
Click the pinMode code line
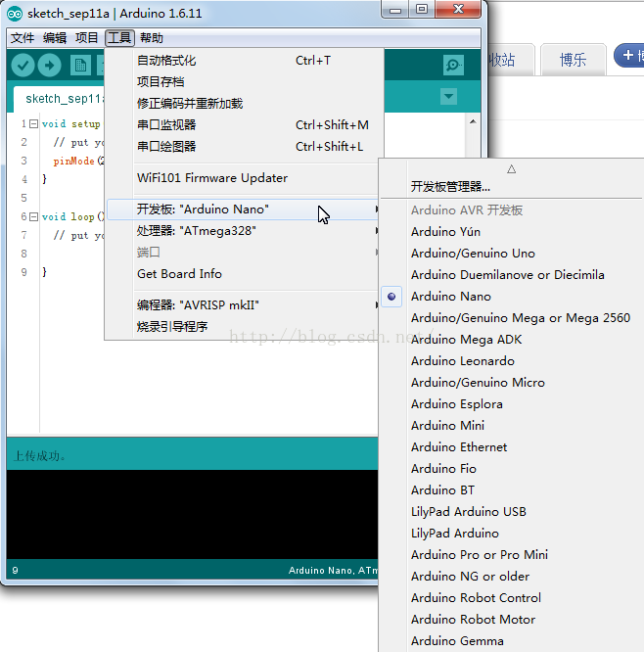[x=79, y=161]
